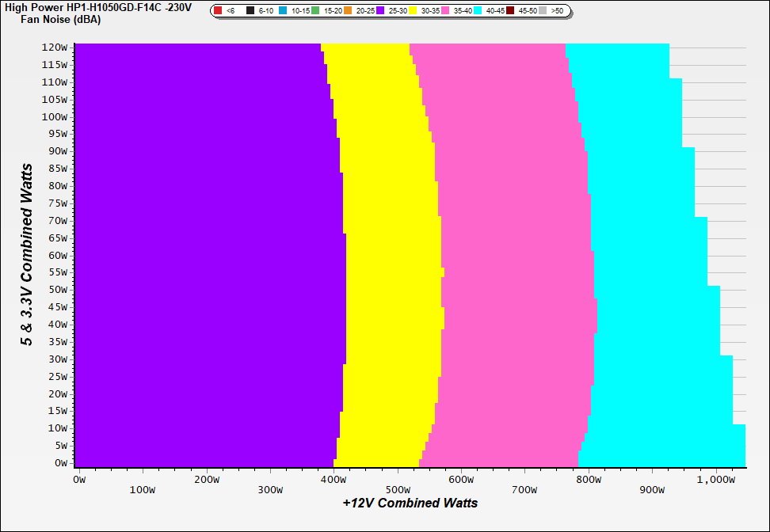Screen dimensions: 770x532
Task: Select the dark red 45-50 legend swatch
Action: tap(510, 11)
